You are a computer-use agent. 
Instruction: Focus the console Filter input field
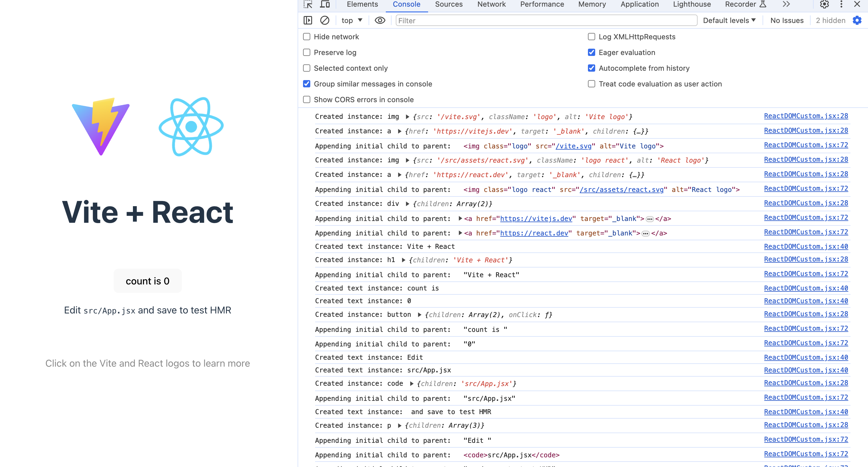[546, 20]
